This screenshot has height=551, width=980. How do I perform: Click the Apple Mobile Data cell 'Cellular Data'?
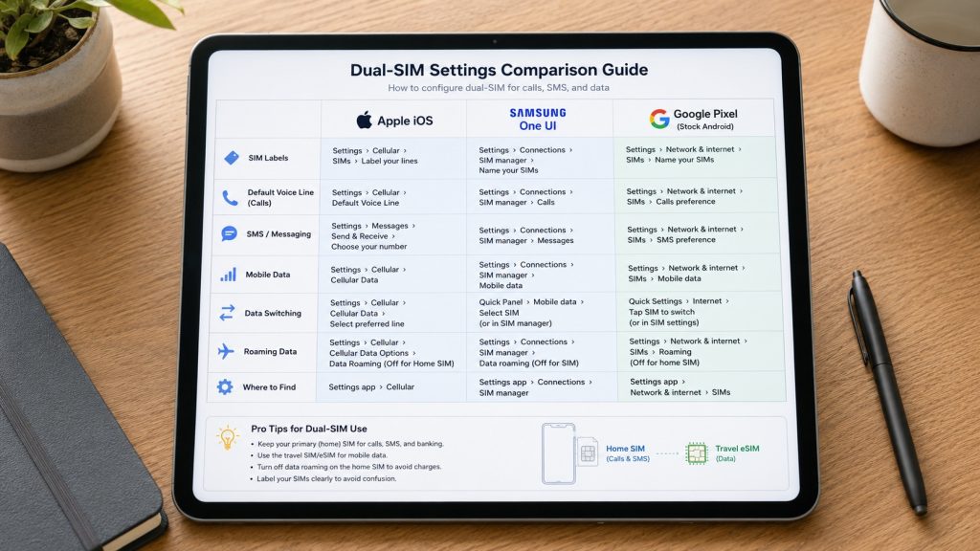coord(354,280)
